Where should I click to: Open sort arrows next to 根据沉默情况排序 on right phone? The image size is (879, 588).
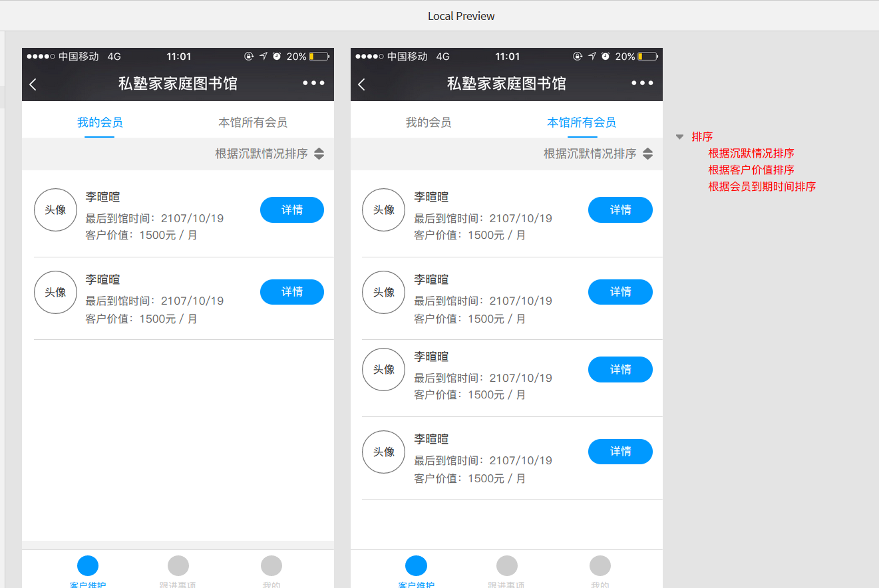tap(648, 154)
